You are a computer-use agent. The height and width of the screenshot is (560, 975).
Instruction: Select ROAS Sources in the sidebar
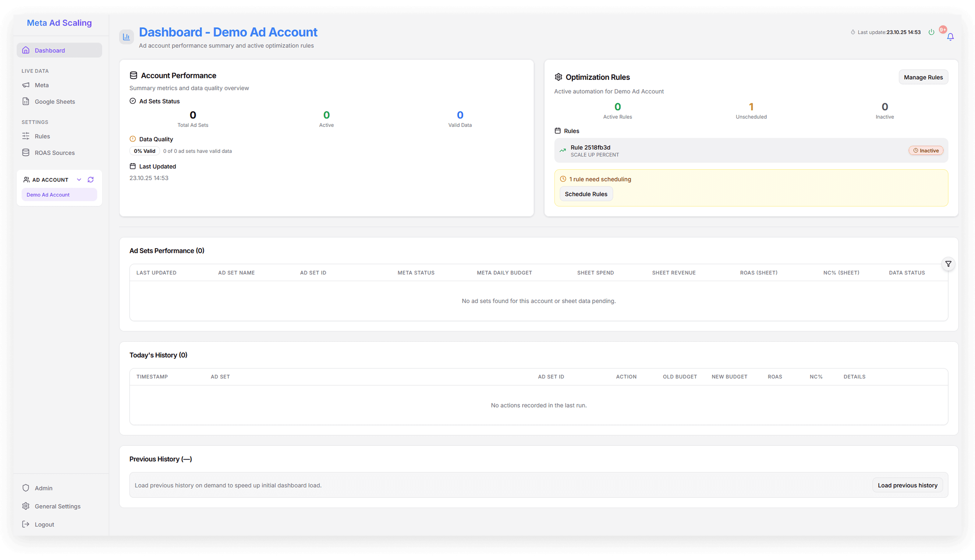[x=54, y=152]
